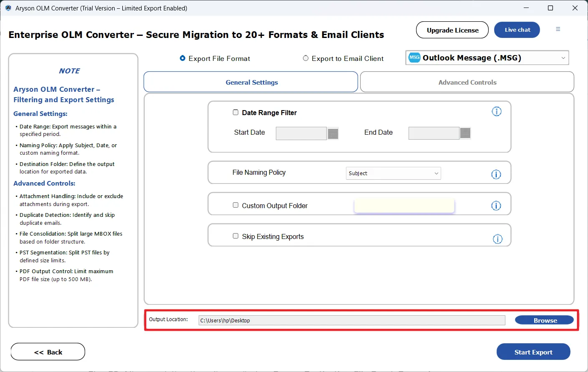This screenshot has height=372, width=588.
Task: Select Export to Email Client radio option
Action: click(306, 58)
